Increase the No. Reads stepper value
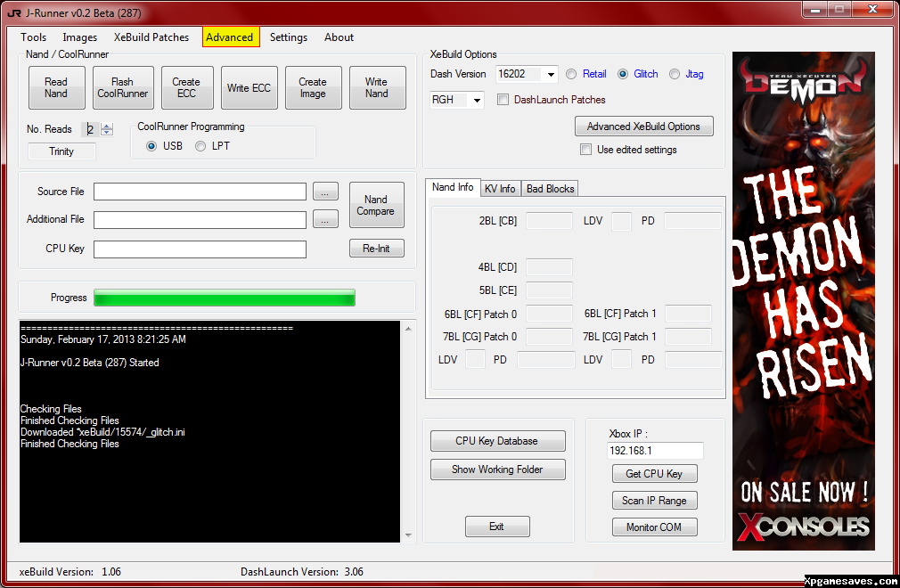 107,126
